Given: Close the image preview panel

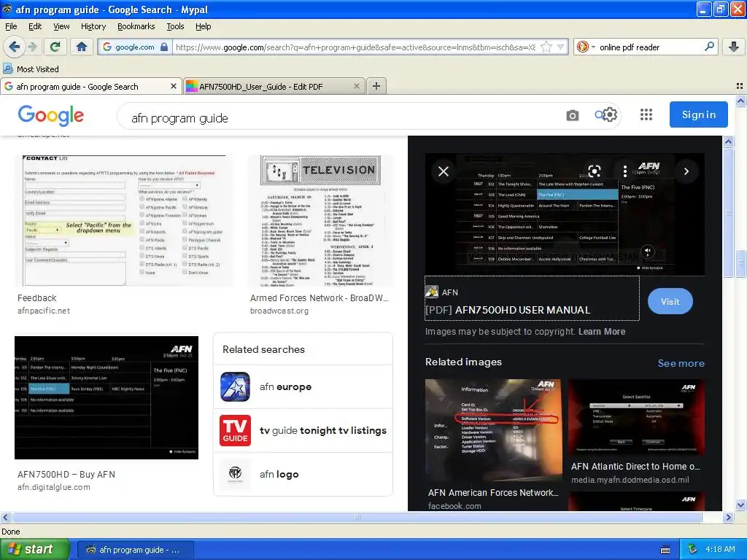Looking at the screenshot, I should (443, 171).
